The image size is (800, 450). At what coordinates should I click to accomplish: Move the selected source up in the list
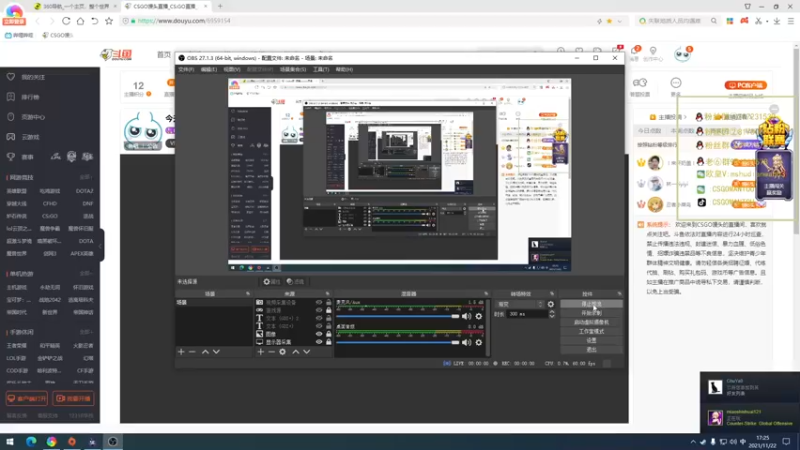coord(295,352)
